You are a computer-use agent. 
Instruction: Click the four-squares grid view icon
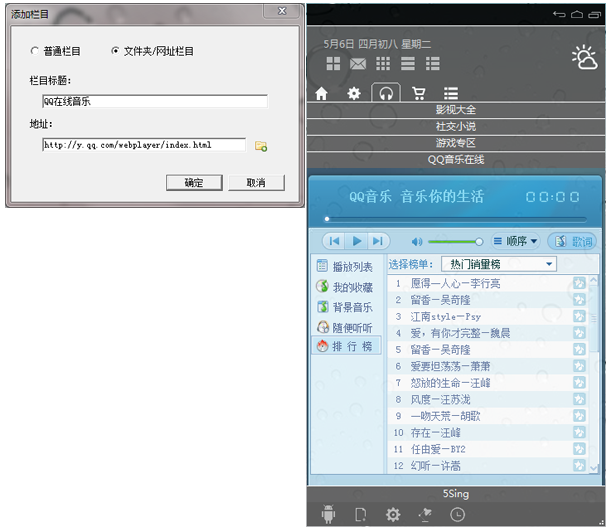click(x=333, y=63)
